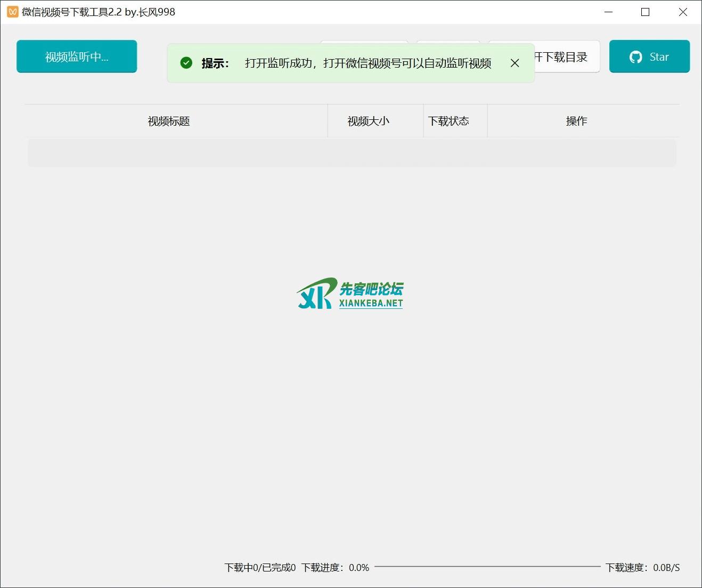This screenshot has height=588, width=702.
Task: Click the 下载速度 0.0B/S speed indicator
Action: [x=642, y=568]
